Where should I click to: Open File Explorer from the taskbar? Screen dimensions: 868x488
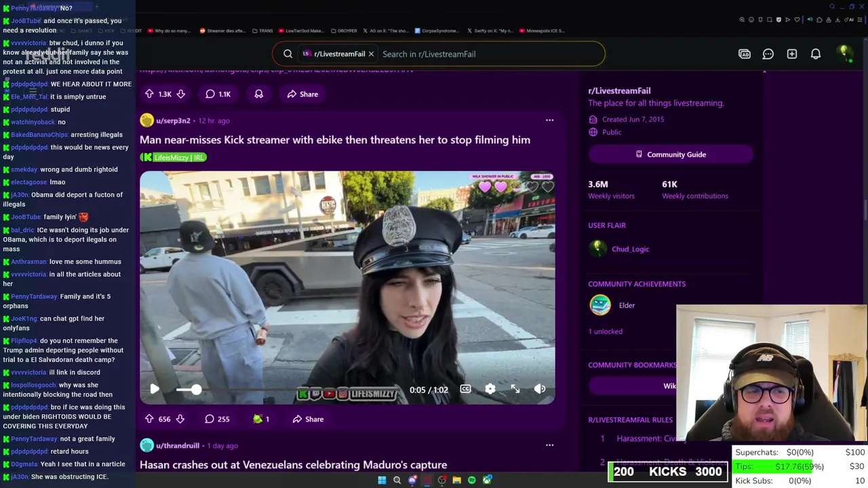click(457, 480)
